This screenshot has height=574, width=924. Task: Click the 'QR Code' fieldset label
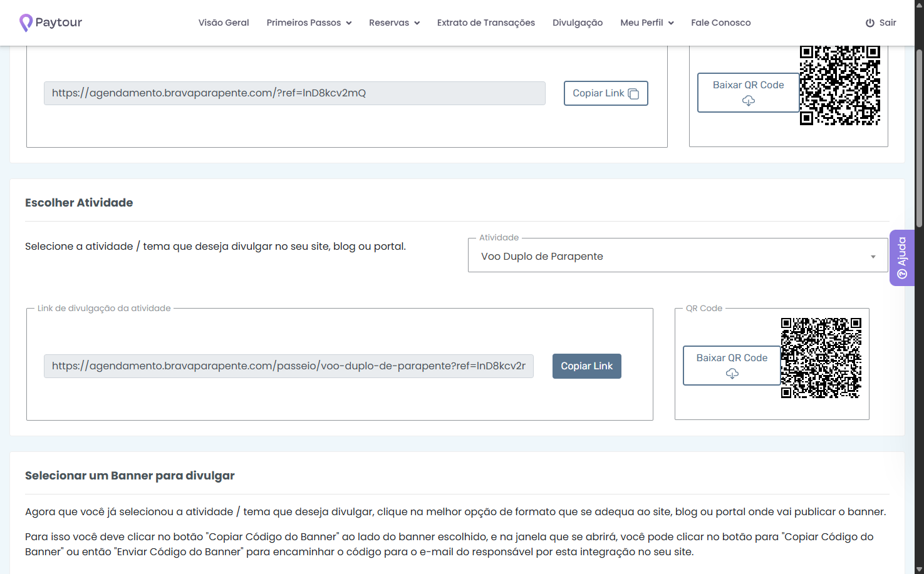(x=704, y=308)
